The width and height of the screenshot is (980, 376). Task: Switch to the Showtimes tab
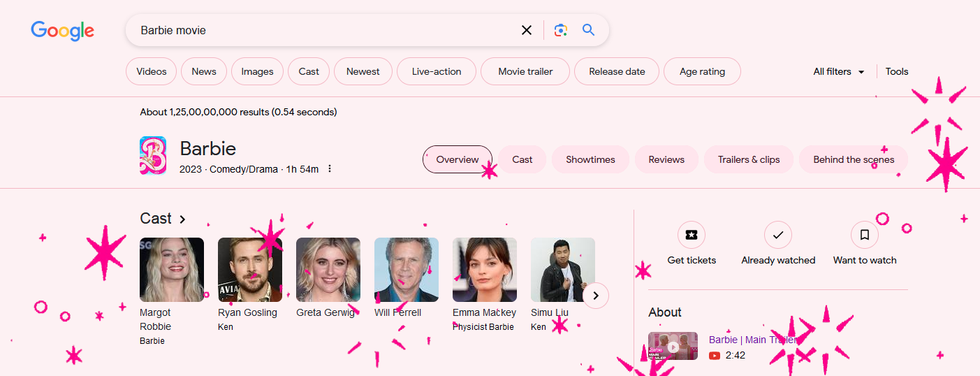[590, 159]
